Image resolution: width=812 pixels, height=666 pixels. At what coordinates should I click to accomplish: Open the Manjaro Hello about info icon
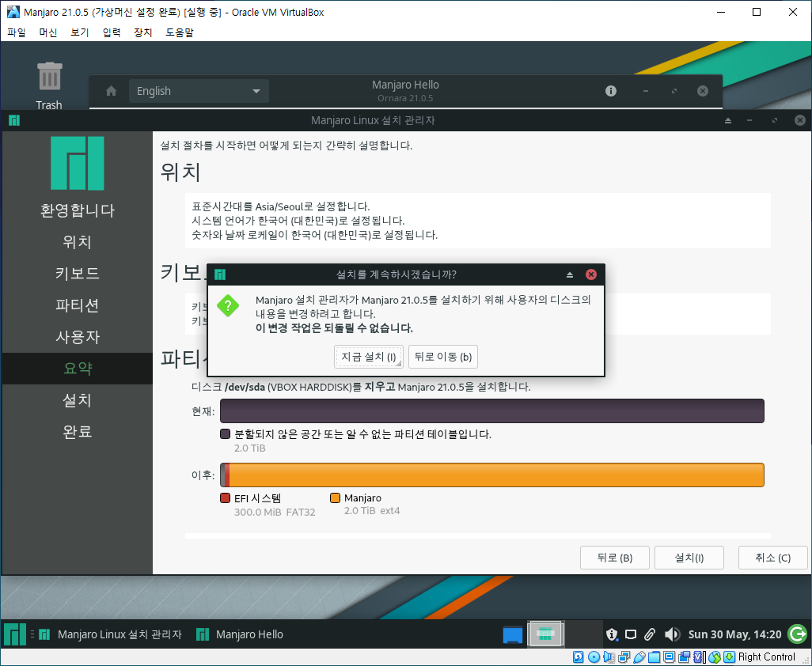(x=611, y=91)
